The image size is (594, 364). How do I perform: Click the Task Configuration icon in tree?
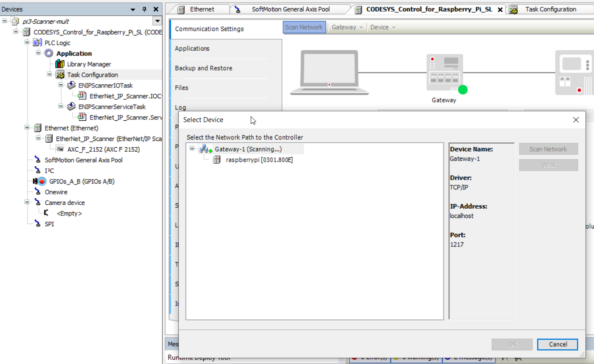(60, 75)
